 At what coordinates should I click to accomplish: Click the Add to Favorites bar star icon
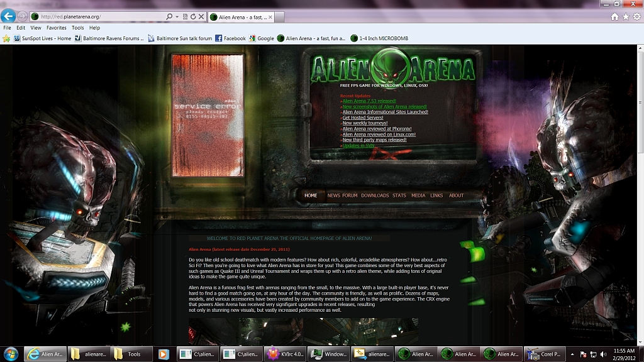coord(6,38)
